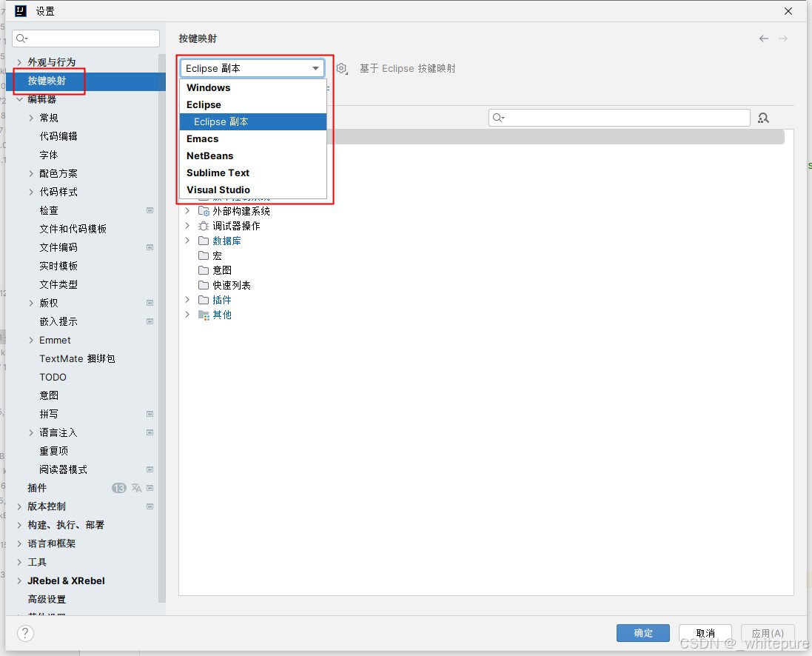812x656 pixels.
Task: Select Windows keymap from the list
Action: pyautogui.click(x=253, y=87)
